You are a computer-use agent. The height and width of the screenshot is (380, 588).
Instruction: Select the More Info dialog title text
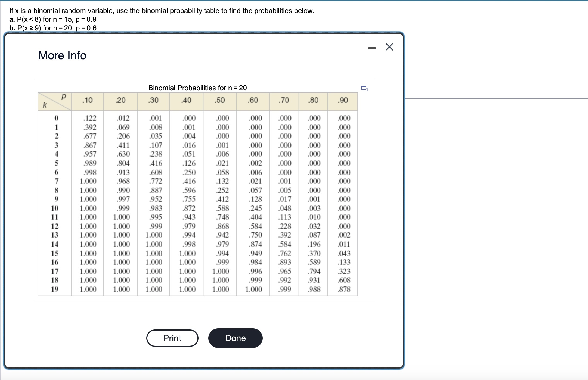(x=62, y=55)
